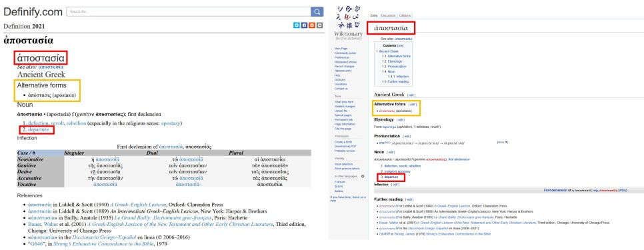Open the nominative dual ἀποστασίᾱ link in the table

point(191,159)
